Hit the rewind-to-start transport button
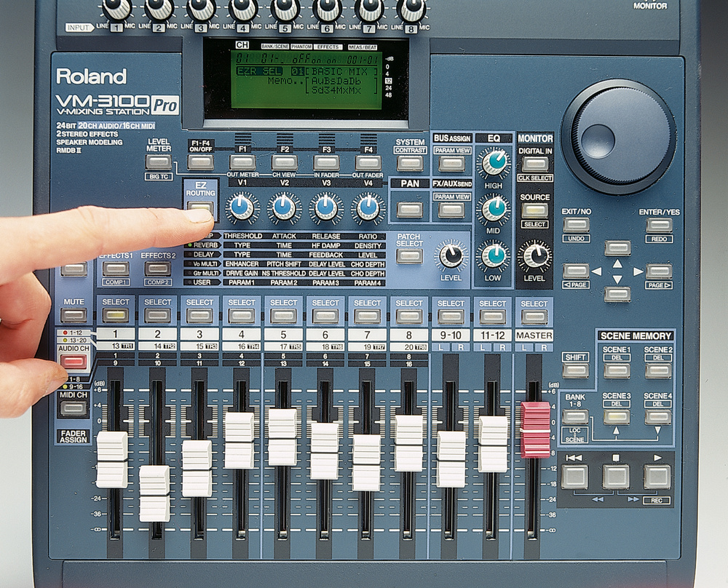The width and height of the screenshot is (728, 588). [574, 477]
